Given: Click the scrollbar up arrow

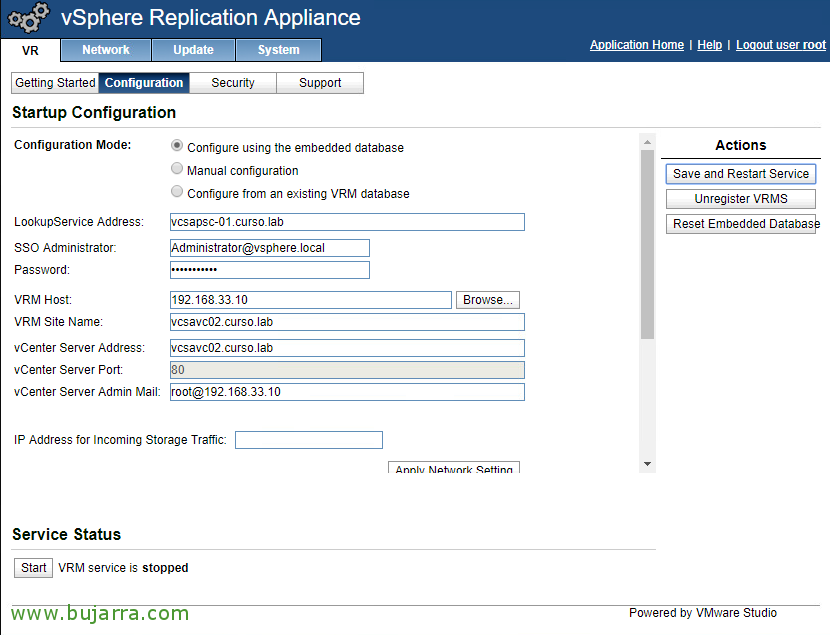Looking at the screenshot, I should coord(647,142).
